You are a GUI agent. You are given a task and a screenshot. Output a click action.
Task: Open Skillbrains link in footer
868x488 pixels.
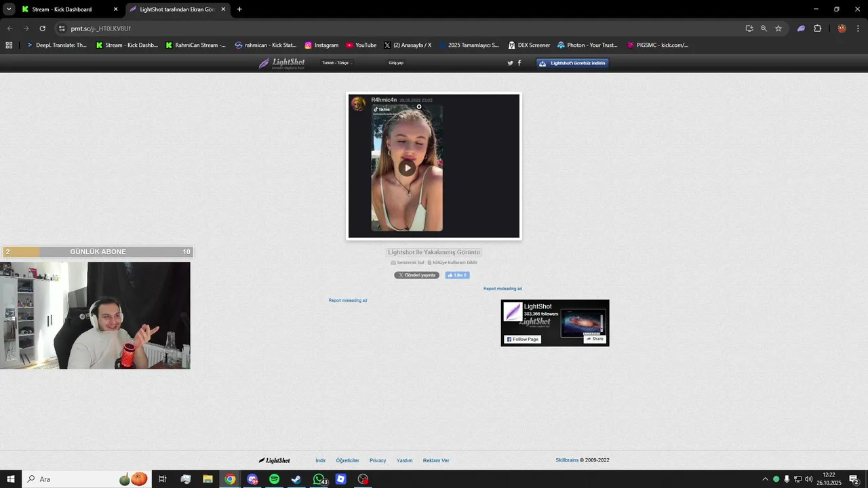567,460
